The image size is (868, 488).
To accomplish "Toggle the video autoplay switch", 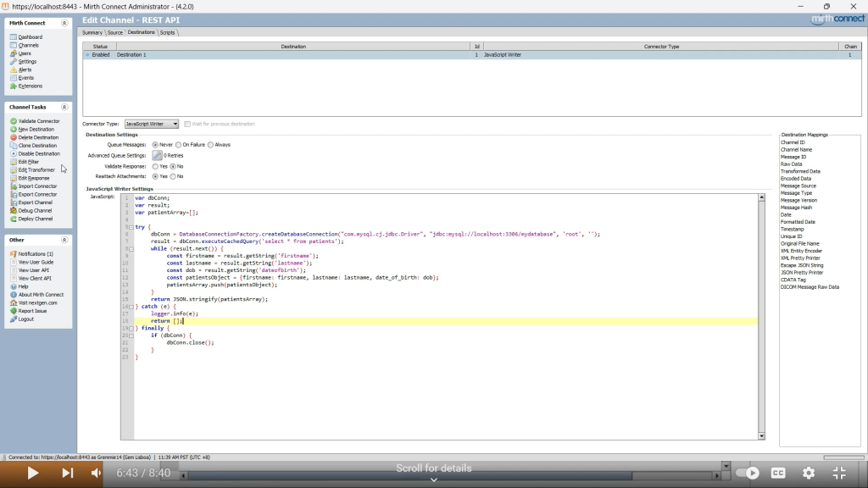I will (748, 473).
